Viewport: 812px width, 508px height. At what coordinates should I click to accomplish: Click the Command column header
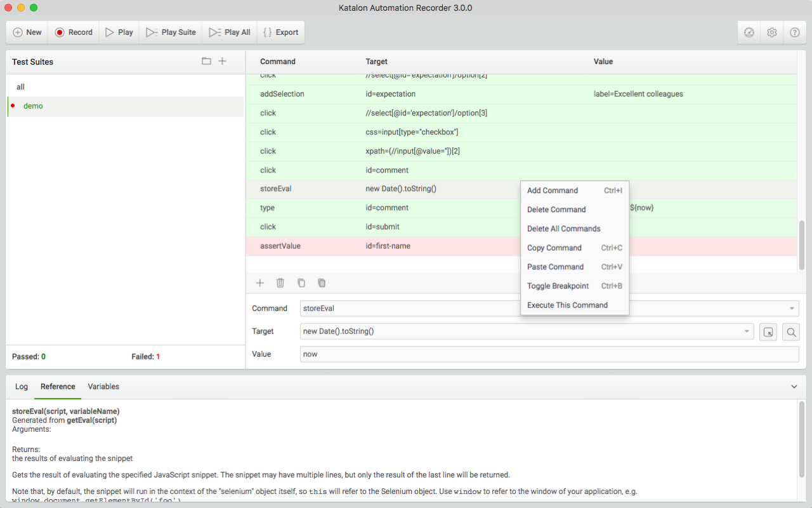pos(278,62)
